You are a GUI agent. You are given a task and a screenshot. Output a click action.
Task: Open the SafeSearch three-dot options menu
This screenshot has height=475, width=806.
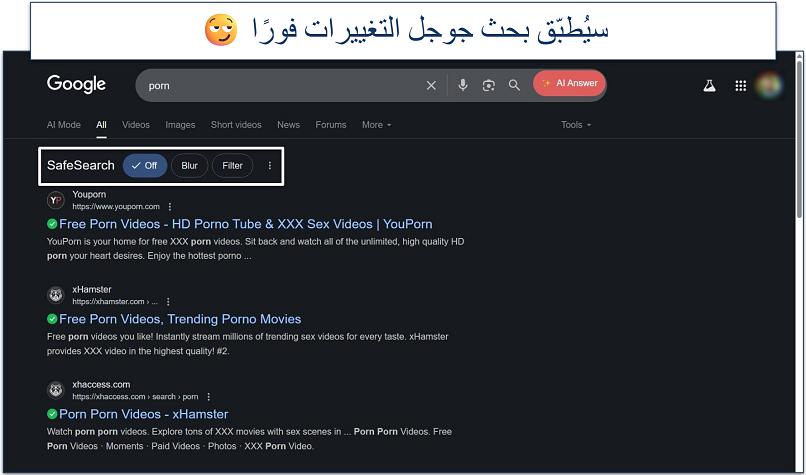pos(269,165)
